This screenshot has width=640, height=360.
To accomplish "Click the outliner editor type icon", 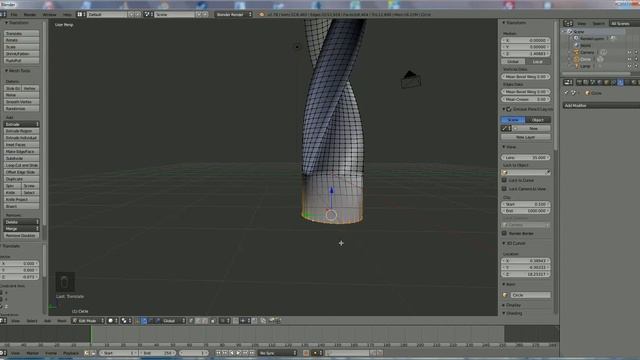I will pos(568,24).
